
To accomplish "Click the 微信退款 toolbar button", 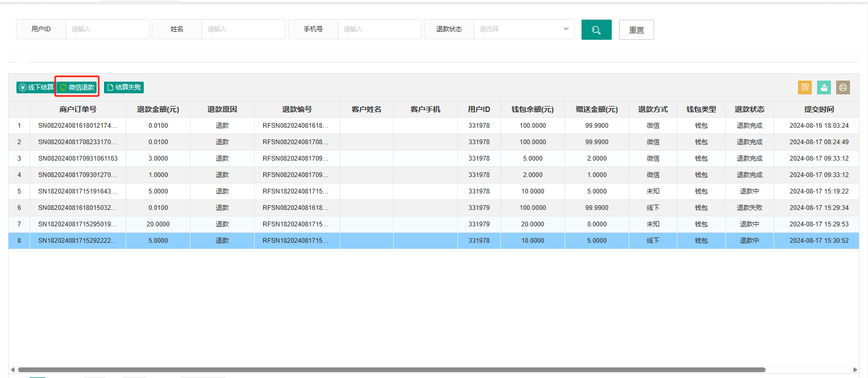I will (x=77, y=87).
